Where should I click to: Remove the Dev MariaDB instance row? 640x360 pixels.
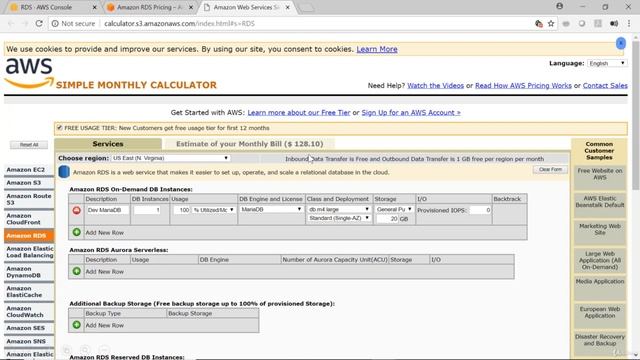click(x=76, y=210)
